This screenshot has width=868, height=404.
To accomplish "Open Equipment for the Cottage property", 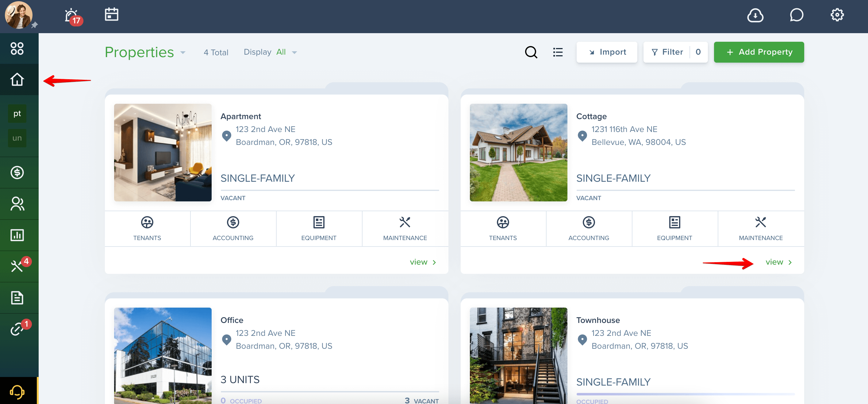I will click(674, 229).
